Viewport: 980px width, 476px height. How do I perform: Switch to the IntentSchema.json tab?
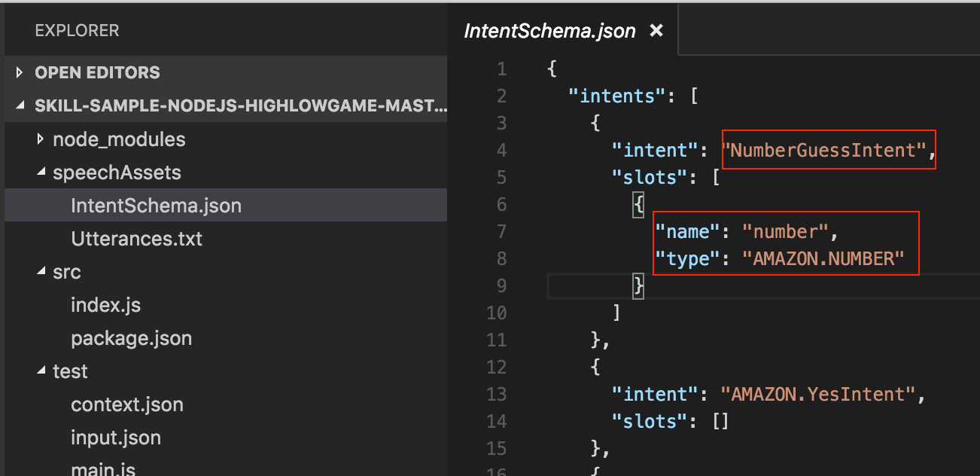click(549, 32)
